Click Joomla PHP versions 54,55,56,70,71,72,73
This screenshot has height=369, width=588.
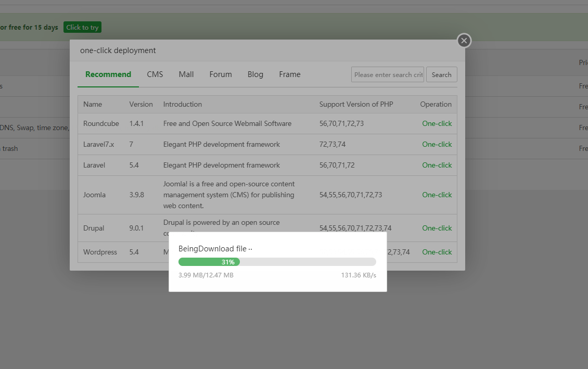(351, 195)
